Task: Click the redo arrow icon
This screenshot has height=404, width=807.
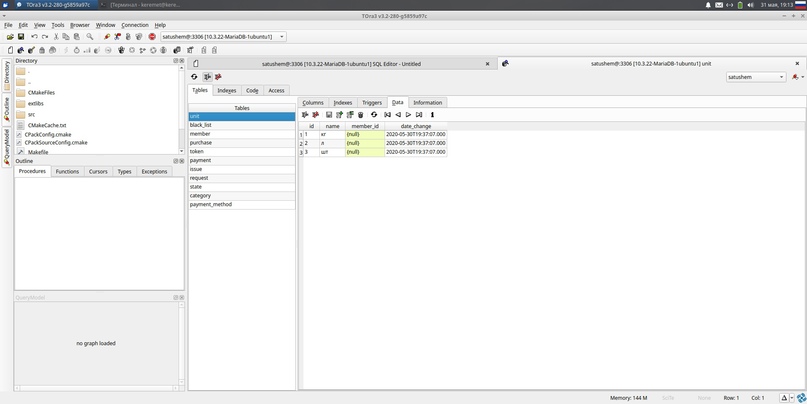Action: [x=45, y=37]
